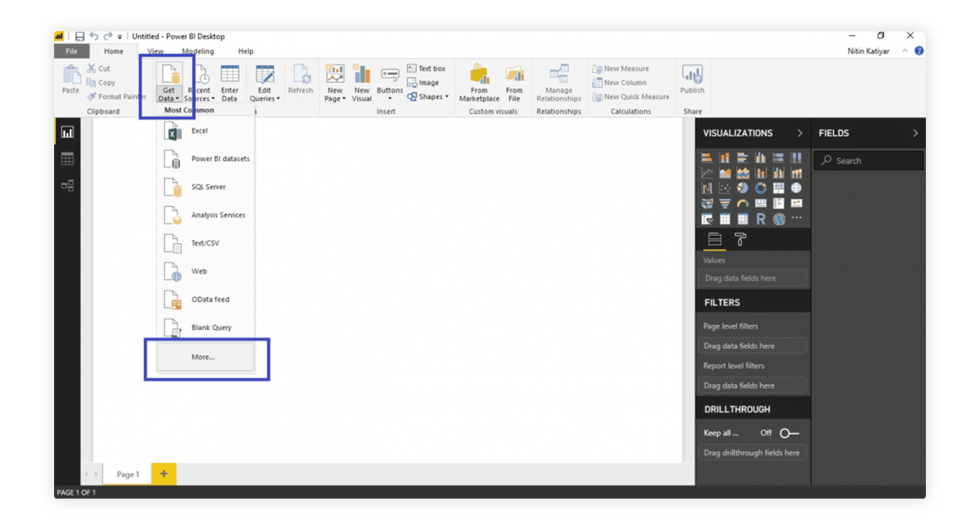Switch to Relationships (model) view in sidebar

pos(67,185)
